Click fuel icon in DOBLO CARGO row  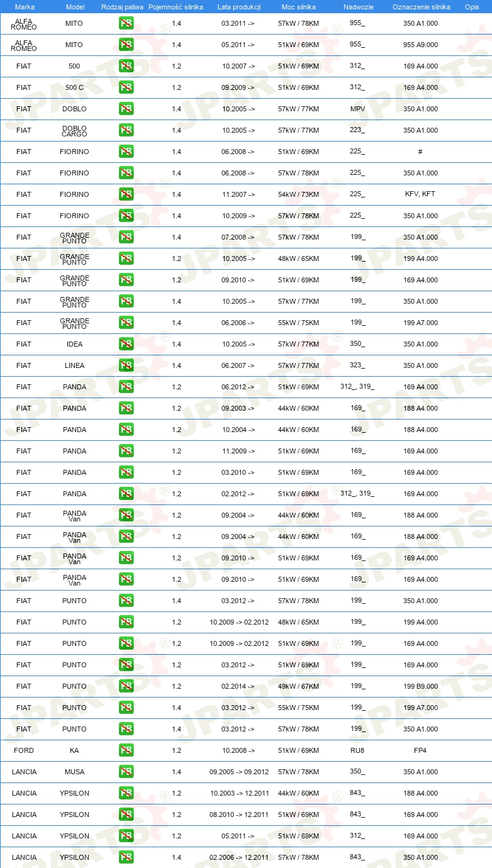126,131
